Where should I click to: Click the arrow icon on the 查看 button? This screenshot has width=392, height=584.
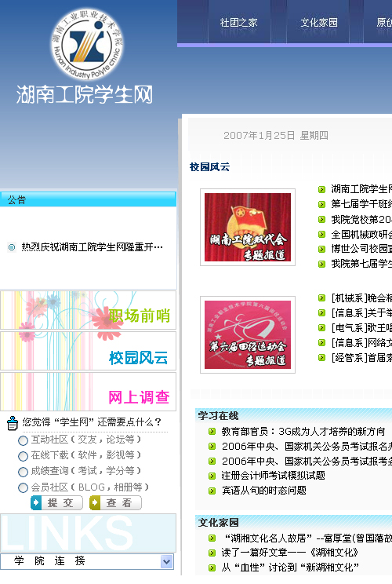[95, 502]
